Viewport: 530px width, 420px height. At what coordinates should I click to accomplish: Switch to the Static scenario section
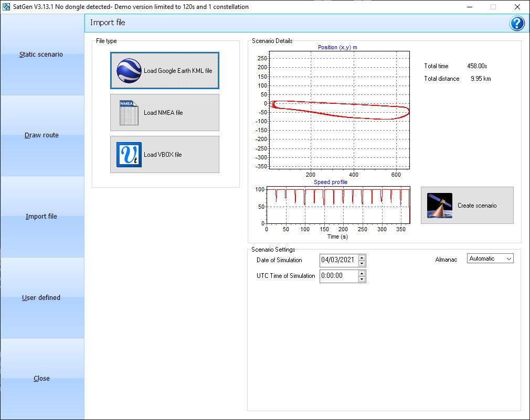41,54
